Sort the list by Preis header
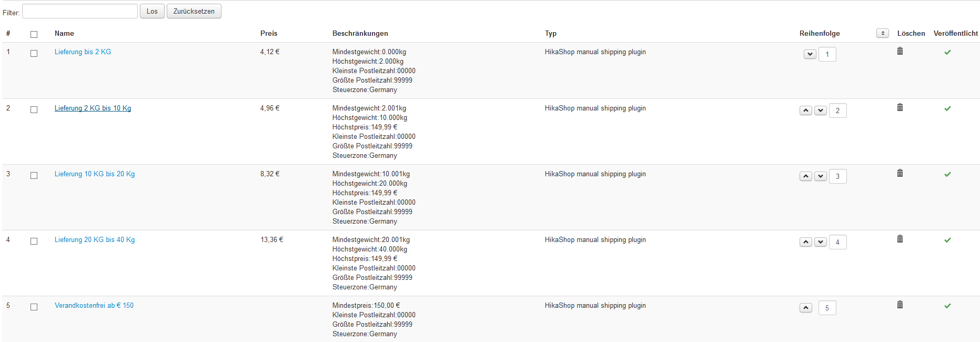The image size is (980, 342). (268, 33)
